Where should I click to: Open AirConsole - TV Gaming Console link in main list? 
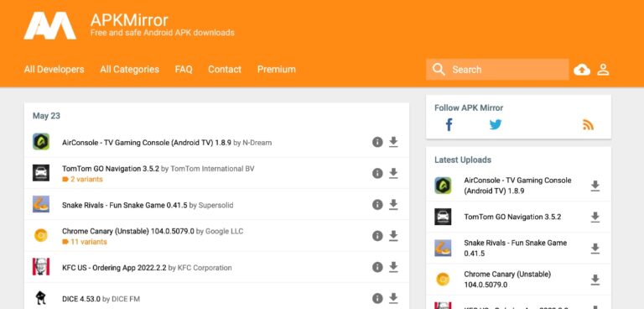click(x=147, y=143)
